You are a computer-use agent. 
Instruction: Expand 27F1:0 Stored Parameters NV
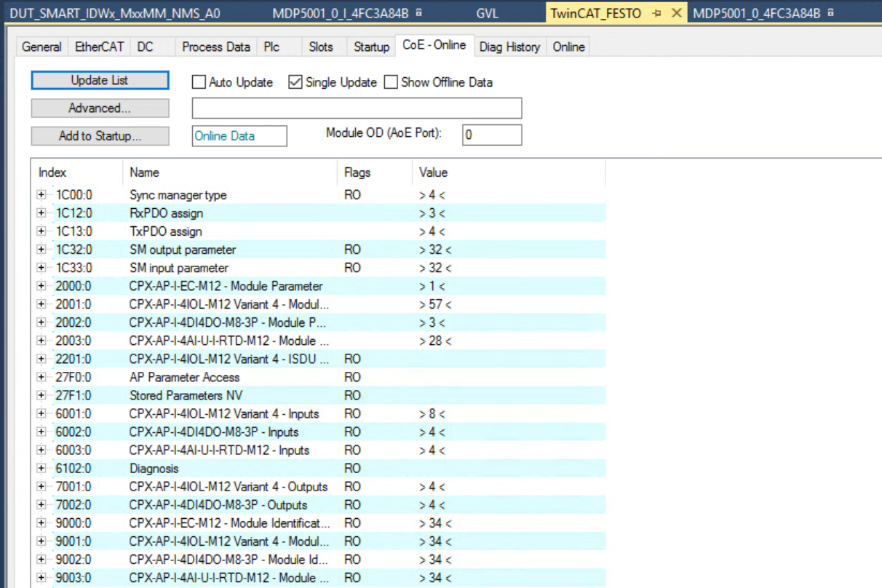pos(41,395)
